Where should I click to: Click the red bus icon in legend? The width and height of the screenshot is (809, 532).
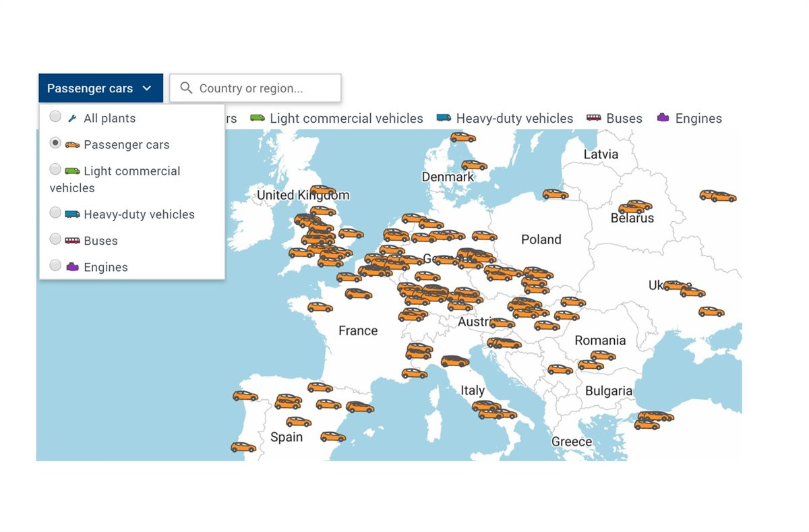click(593, 118)
